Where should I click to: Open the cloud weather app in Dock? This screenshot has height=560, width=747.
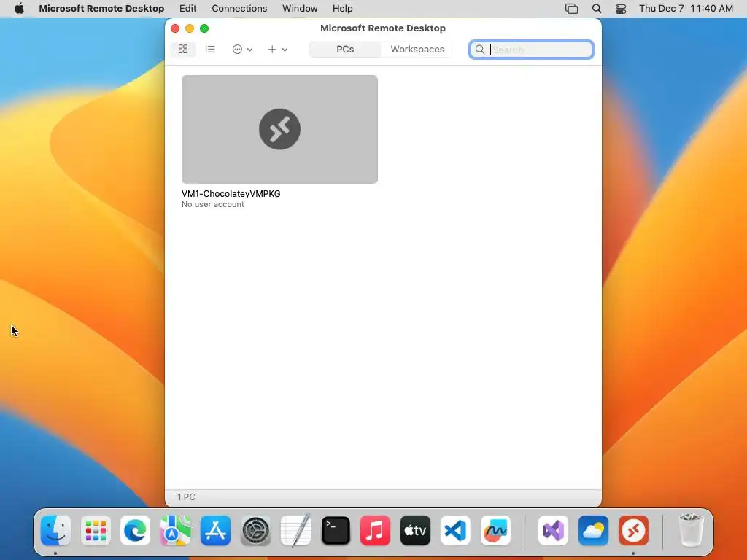point(593,531)
